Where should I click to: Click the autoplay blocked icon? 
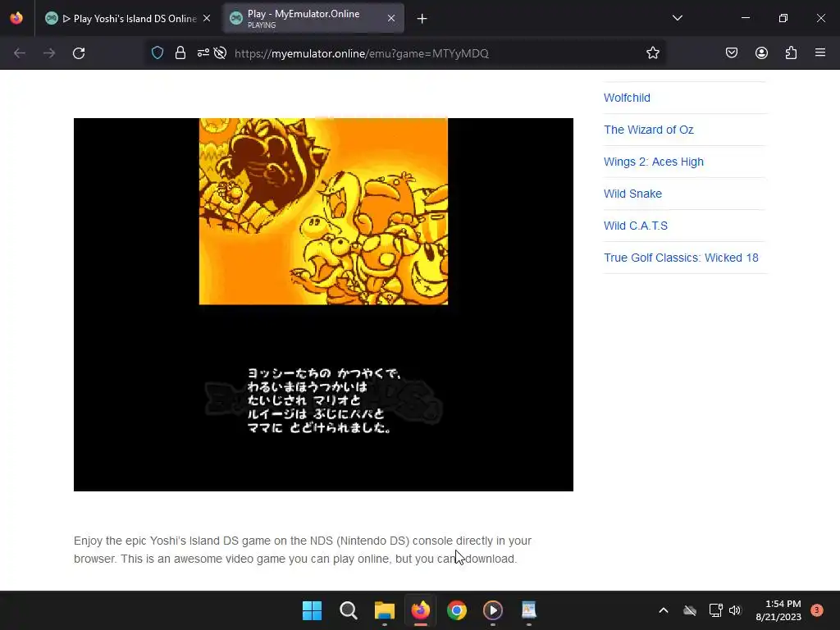tap(220, 53)
